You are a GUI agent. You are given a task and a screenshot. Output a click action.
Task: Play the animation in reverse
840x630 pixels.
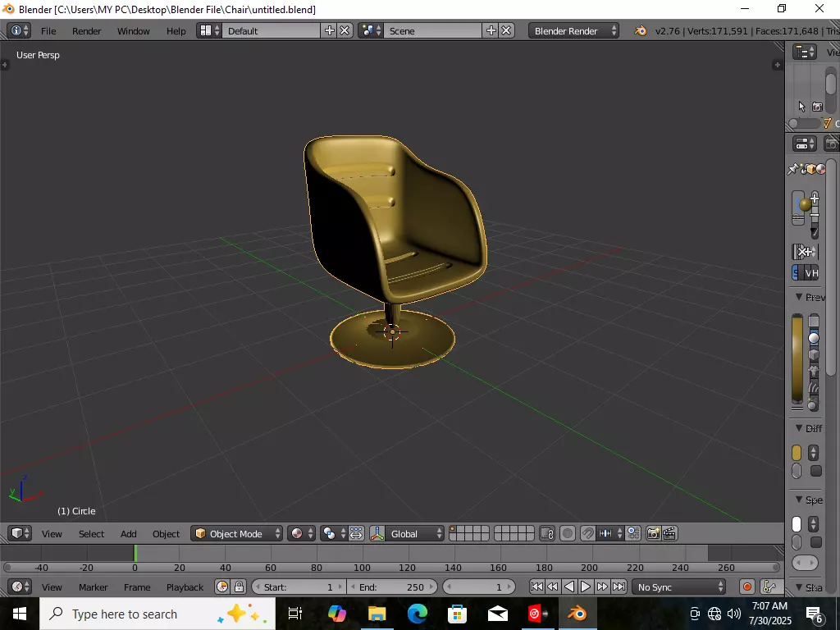(569, 587)
